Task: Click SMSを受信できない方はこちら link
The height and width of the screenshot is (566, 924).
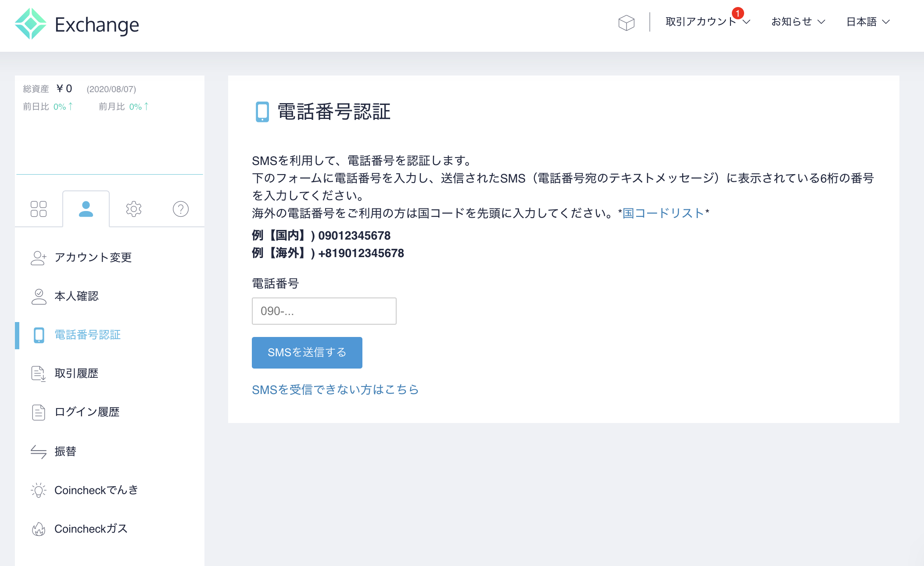Action: (335, 390)
